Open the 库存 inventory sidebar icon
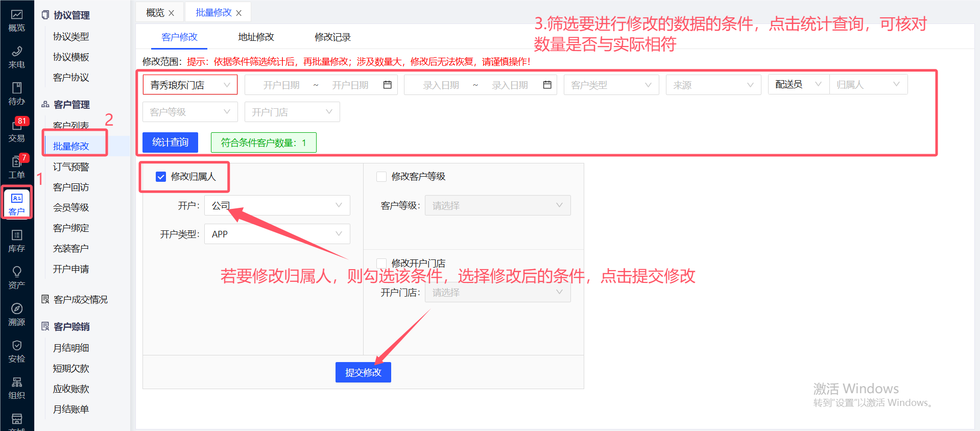The height and width of the screenshot is (431, 980). point(17,241)
